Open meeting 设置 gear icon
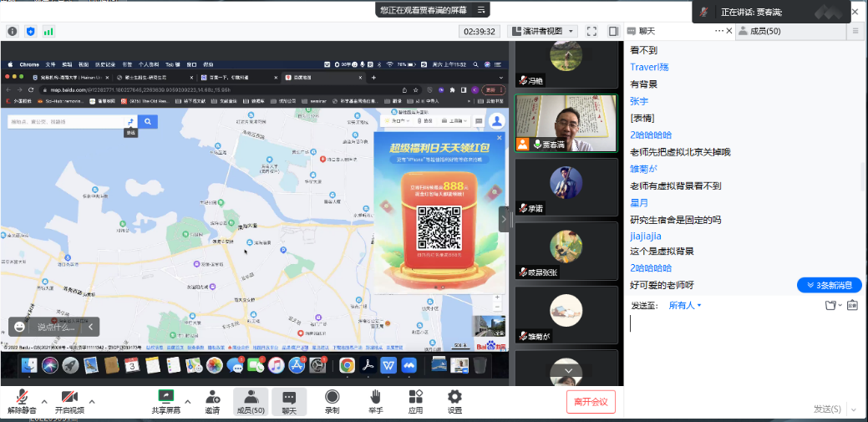The width and height of the screenshot is (868, 422). (x=454, y=401)
